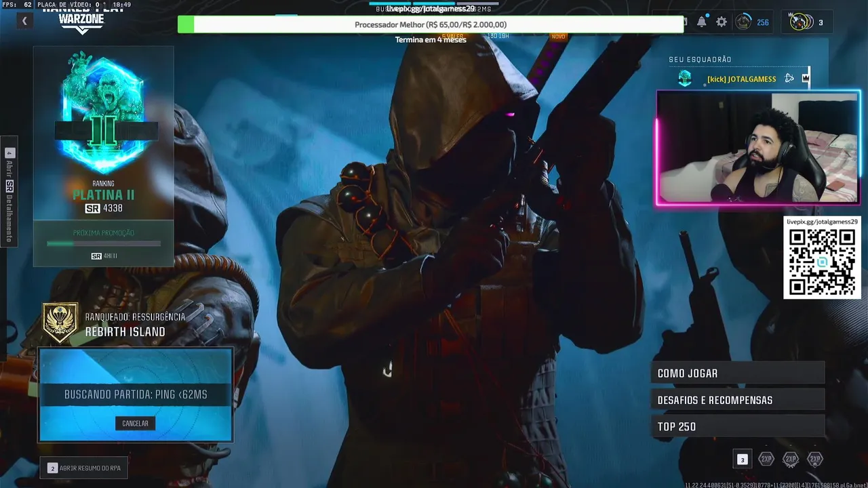Image resolution: width=868 pixels, height=488 pixels.
Task: Open Como Jogar menu entry
Action: [738, 373]
